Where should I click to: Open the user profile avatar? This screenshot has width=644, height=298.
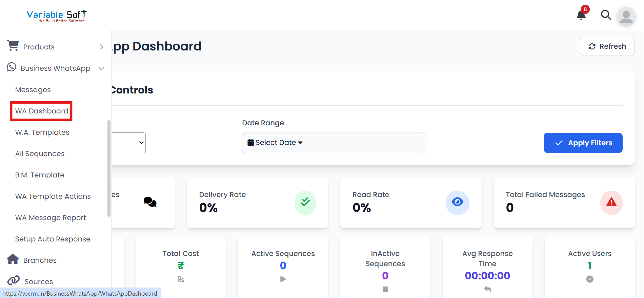[626, 16]
